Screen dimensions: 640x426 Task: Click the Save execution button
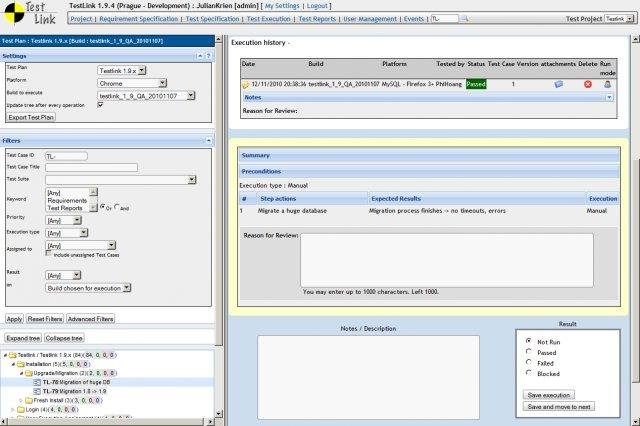point(548,394)
